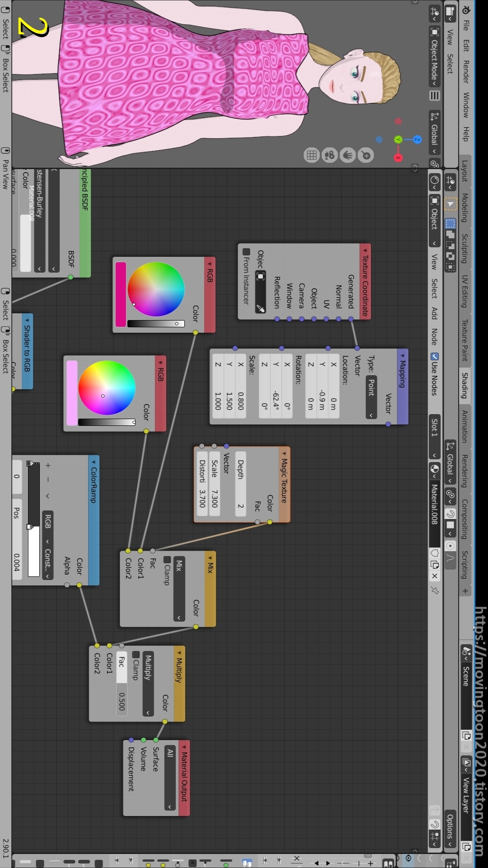
Task: Select the Tweak select tool icon
Action: [x=450, y=204]
